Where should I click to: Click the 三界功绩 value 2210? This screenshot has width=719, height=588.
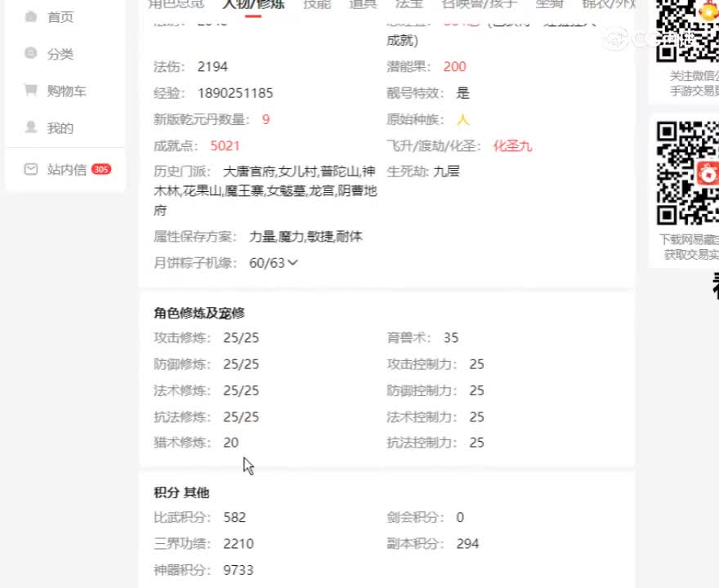click(x=239, y=544)
